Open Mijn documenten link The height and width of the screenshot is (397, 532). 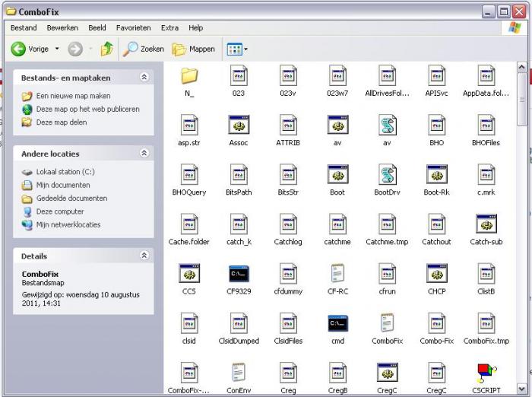pos(63,185)
